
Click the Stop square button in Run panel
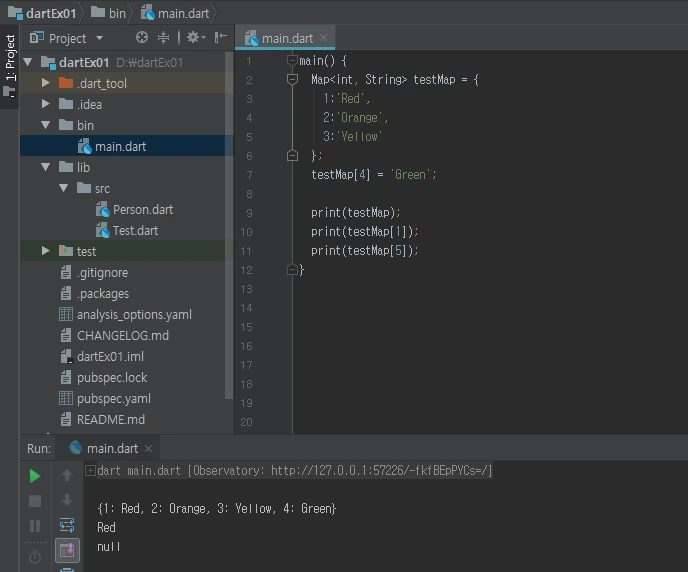(35, 501)
